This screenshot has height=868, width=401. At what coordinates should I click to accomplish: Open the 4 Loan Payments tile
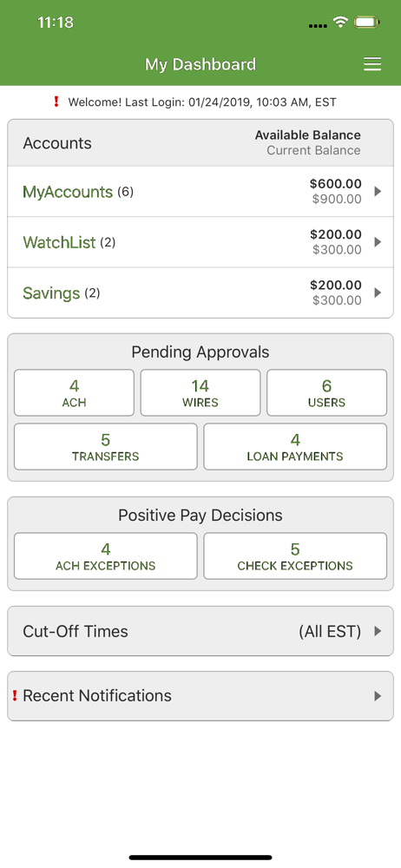tap(295, 447)
